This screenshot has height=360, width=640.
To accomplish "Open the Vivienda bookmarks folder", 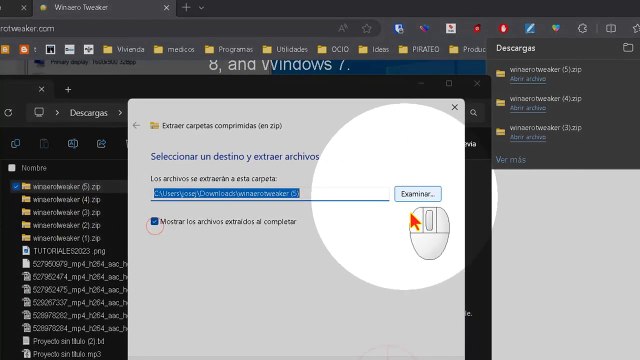I will click(124, 49).
